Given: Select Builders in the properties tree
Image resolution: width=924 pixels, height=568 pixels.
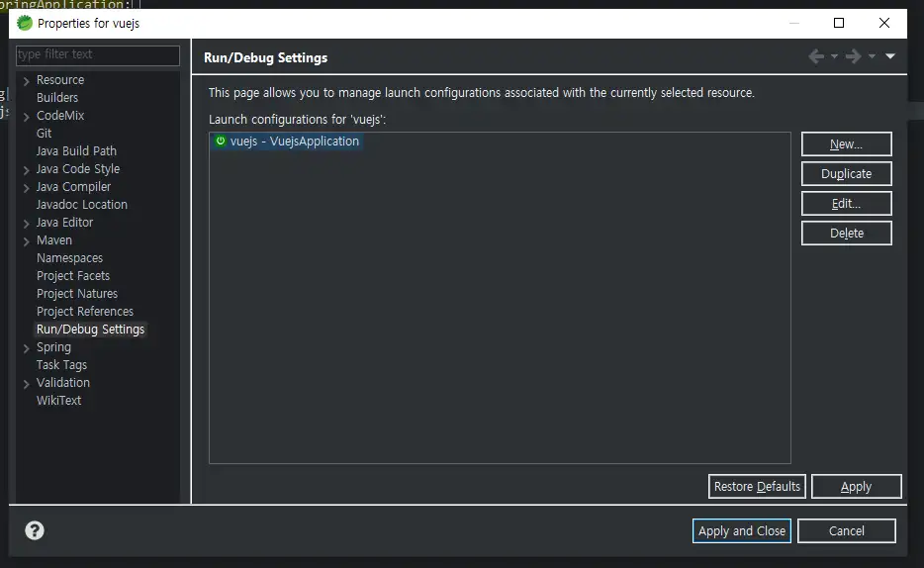Looking at the screenshot, I should coord(57,97).
